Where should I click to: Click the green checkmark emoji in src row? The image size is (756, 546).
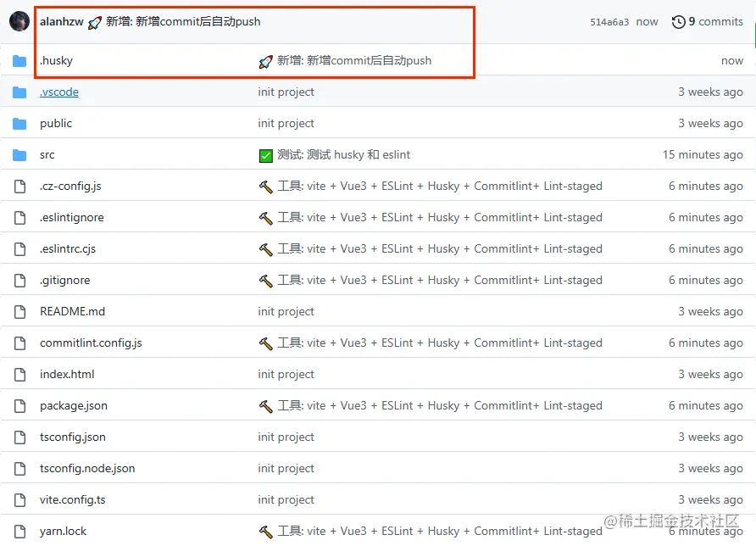[x=265, y=155]
